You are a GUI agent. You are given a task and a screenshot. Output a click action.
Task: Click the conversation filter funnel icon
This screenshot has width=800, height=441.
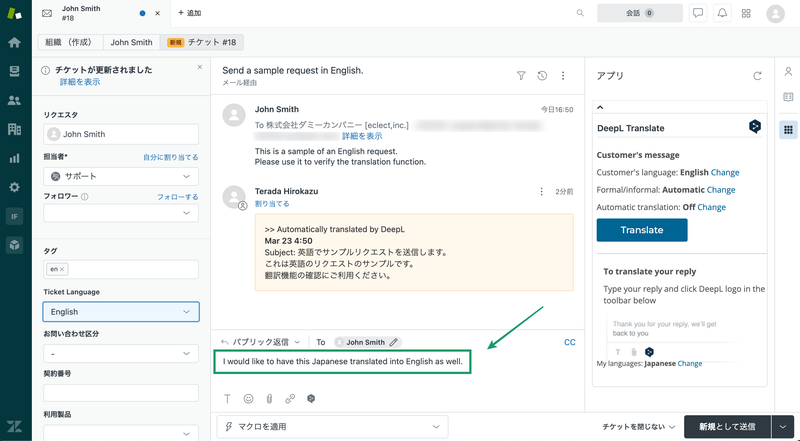(521, 76)
